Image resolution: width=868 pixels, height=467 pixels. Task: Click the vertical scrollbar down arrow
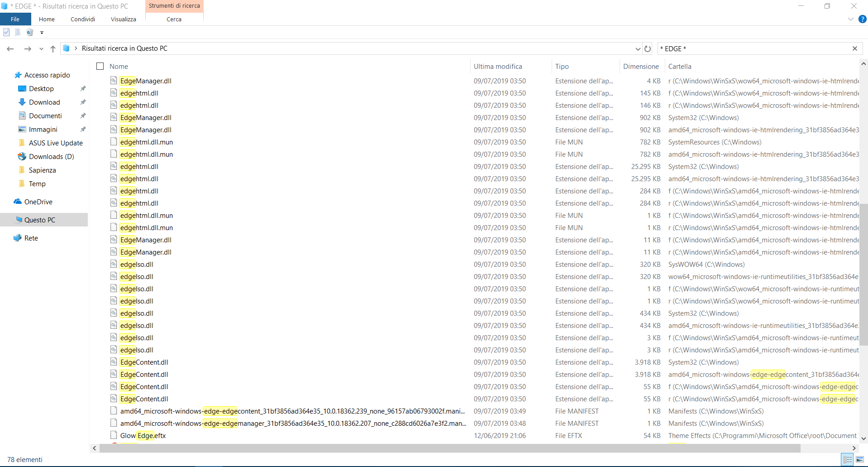[x=863, y=438]
